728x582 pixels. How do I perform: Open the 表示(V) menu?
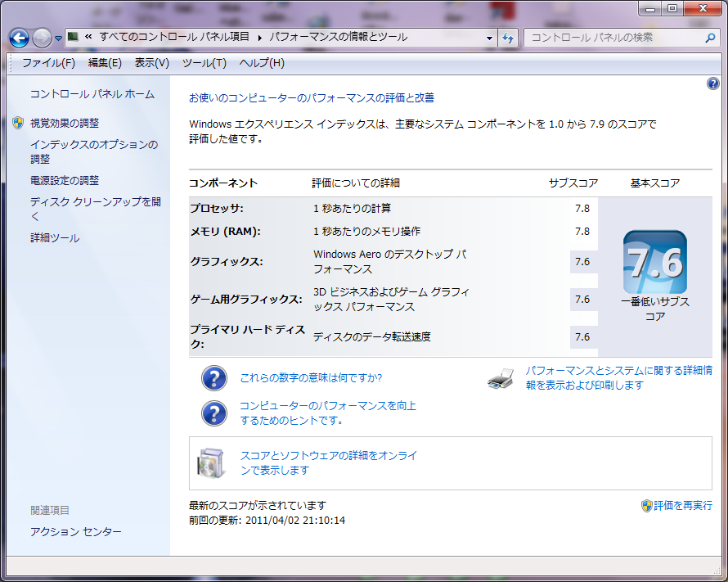coord(151,63)
